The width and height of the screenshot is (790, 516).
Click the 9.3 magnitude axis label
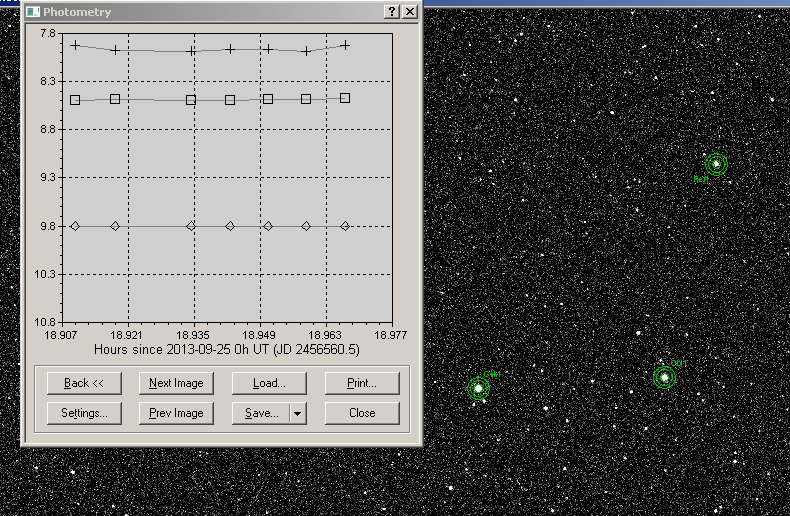48,177
